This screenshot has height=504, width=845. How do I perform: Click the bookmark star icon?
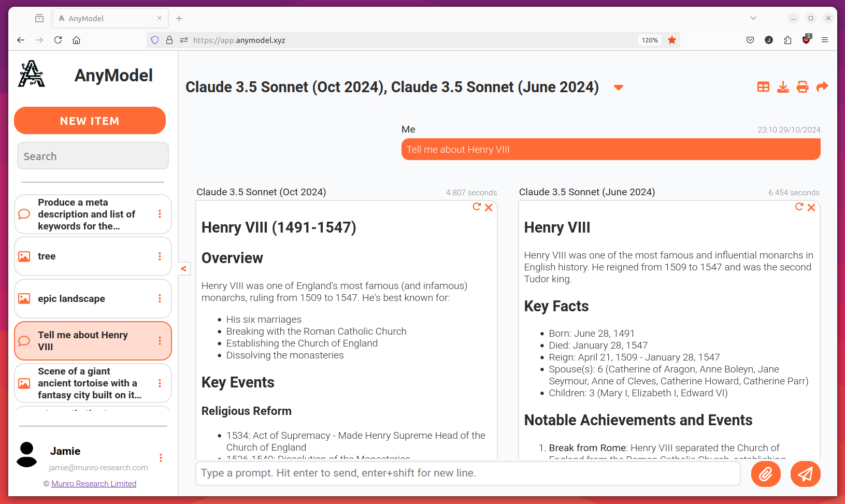point(672,40)
